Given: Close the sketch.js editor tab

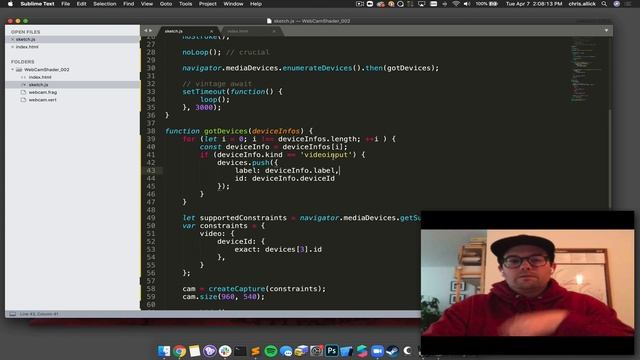Looking at the screenshot, I should 211,31.
